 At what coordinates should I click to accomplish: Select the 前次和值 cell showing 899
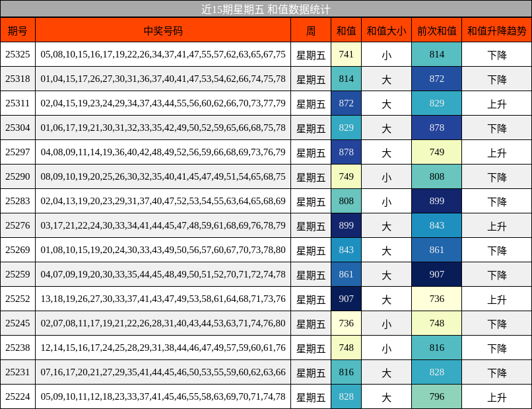click(436, 201)
